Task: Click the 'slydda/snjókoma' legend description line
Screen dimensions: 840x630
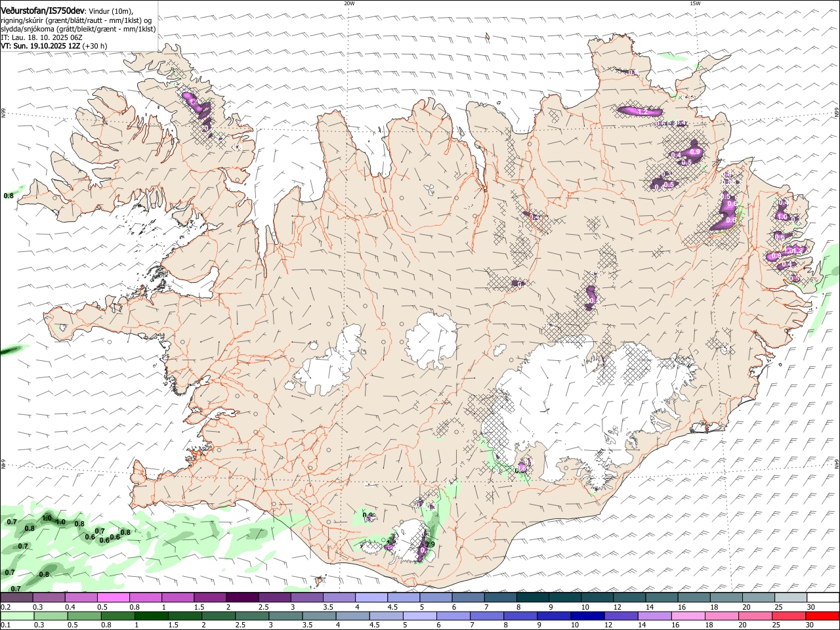Action: (x=78, y=29)
